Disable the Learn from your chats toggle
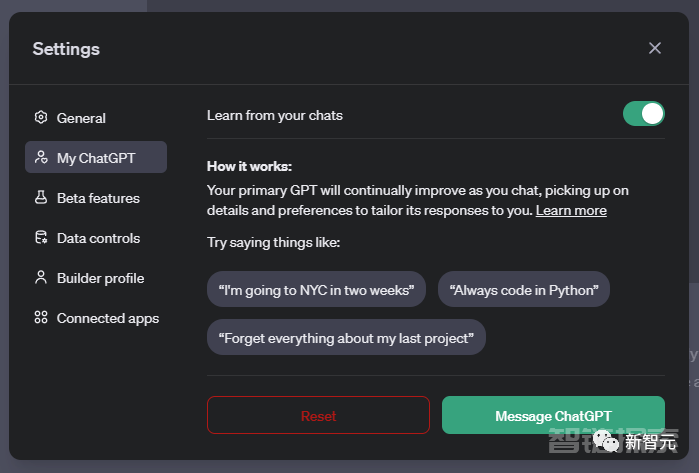 (643, 114)
